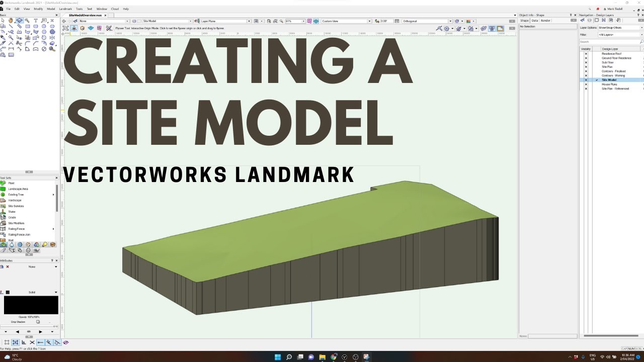Select the Flyover tool in Basic palette

tap(19, 21)
